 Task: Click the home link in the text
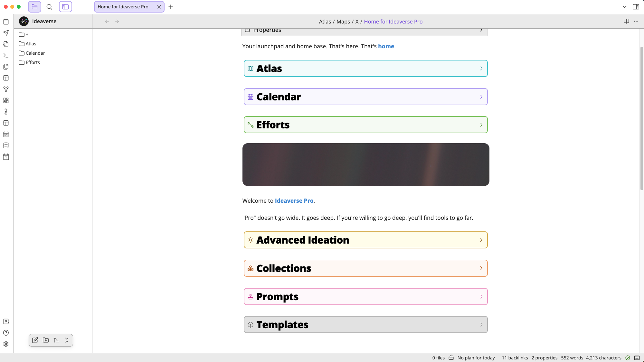(x=386, y=46)
